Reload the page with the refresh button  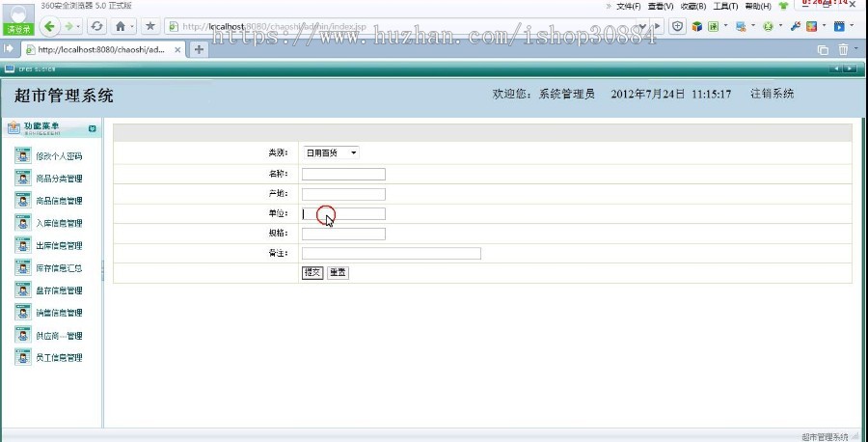96,26
